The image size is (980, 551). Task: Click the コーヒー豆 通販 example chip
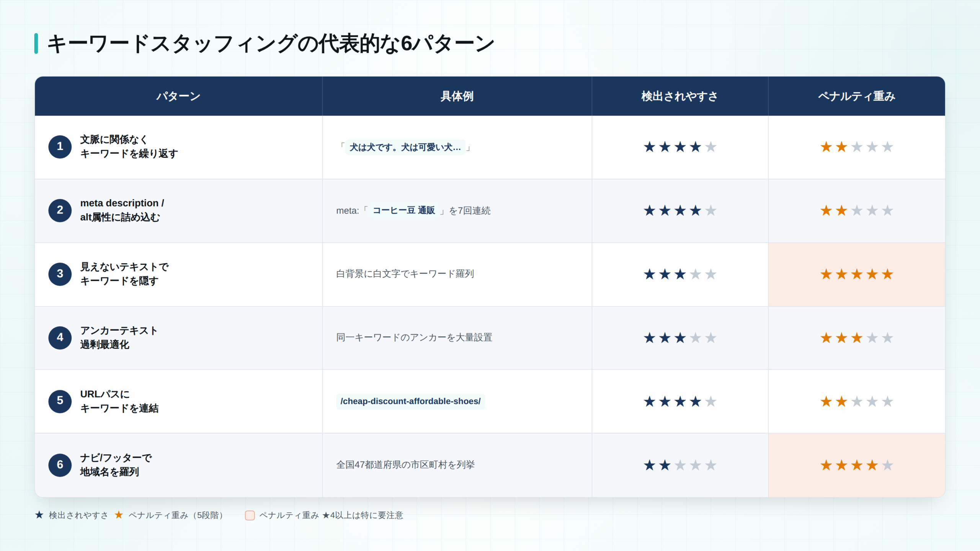pyautogui.click(x=404, y=210)
